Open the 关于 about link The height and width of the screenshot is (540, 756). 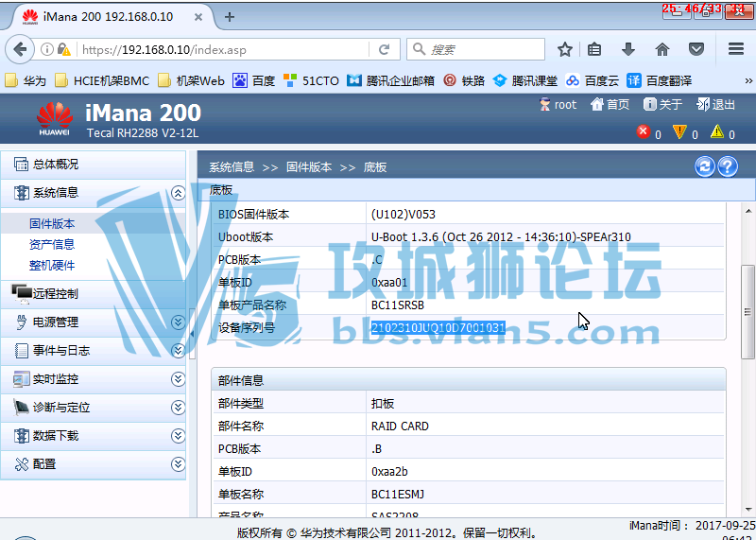click(663, 104)
